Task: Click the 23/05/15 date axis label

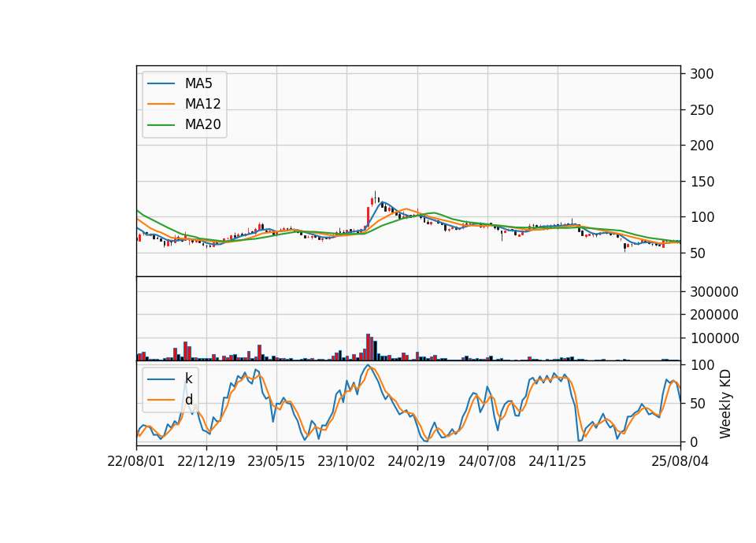Action: point(276,461)
